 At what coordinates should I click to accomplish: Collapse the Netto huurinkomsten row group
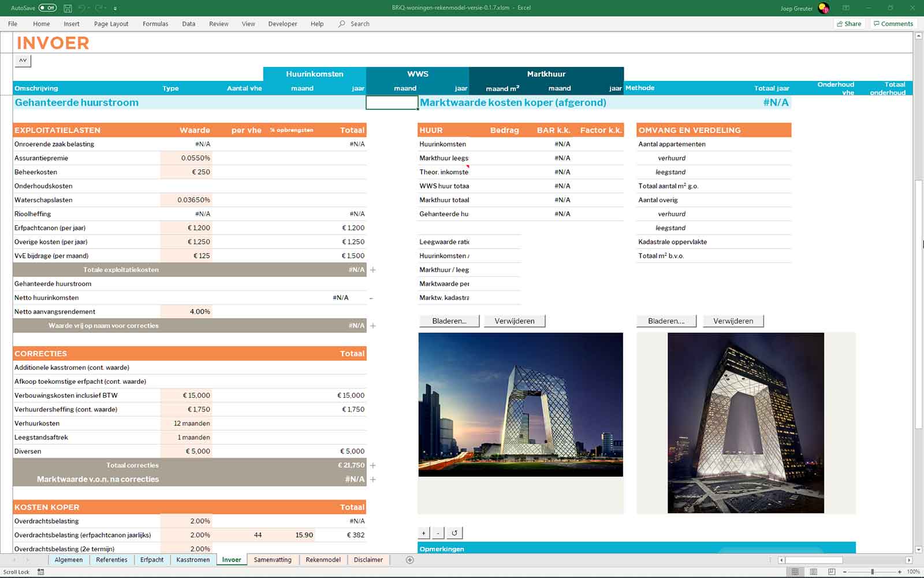click(x=371, y=298)
